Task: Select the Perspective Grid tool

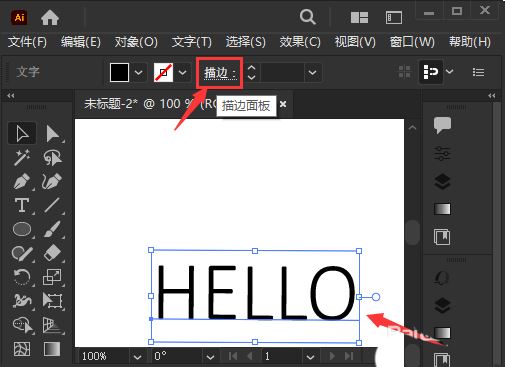Action: 52,325
